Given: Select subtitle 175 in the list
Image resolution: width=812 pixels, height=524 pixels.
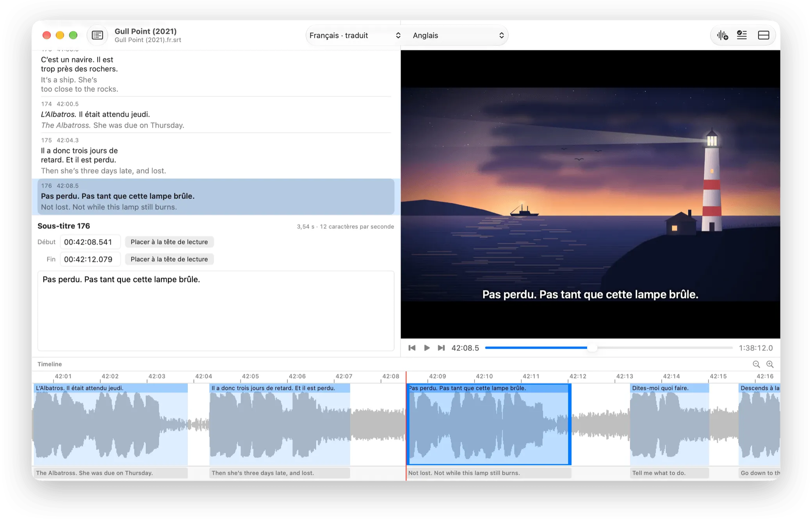Looking at the screenshot, I should pos(216,155).
